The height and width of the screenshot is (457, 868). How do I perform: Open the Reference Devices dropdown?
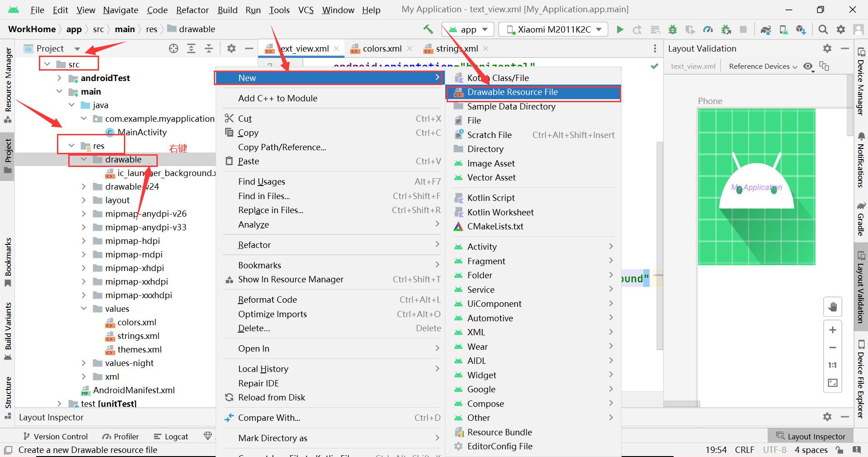coord(763,67)
